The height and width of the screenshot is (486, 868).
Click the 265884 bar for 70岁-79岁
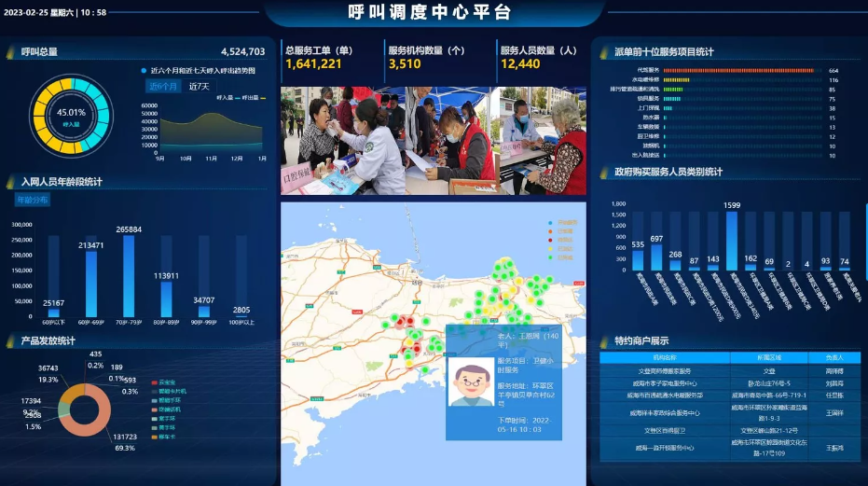[x=129, y=276]
